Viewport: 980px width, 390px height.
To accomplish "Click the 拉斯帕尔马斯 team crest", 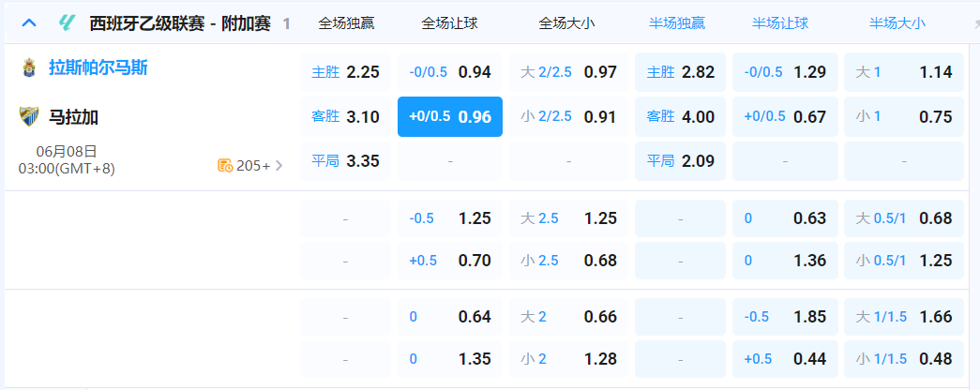I will coord(29,68).
